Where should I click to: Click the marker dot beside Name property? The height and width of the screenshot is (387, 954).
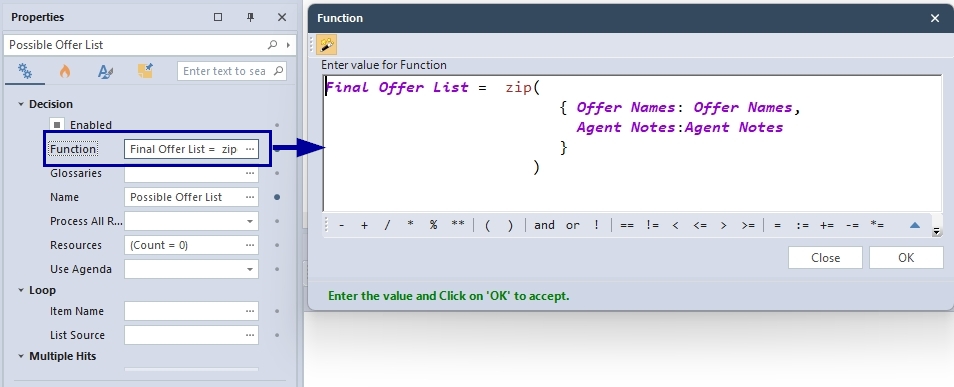click(x=277, y=197)
